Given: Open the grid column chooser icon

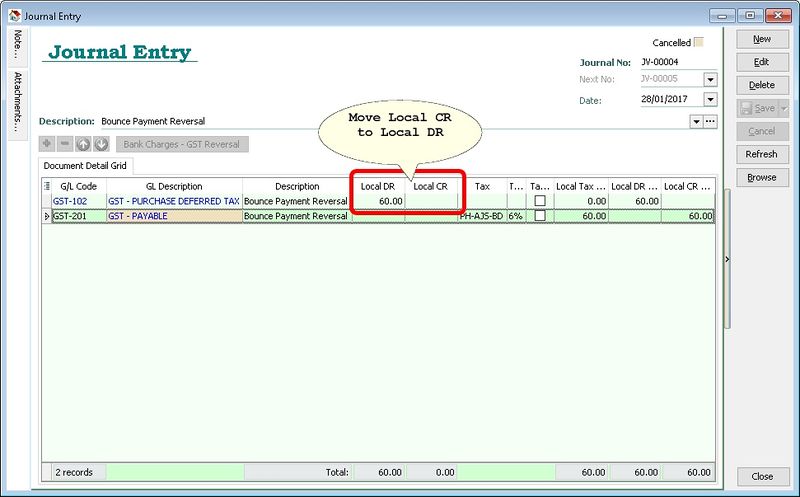Looking at the screenshot, I should (x=47, y=186).
